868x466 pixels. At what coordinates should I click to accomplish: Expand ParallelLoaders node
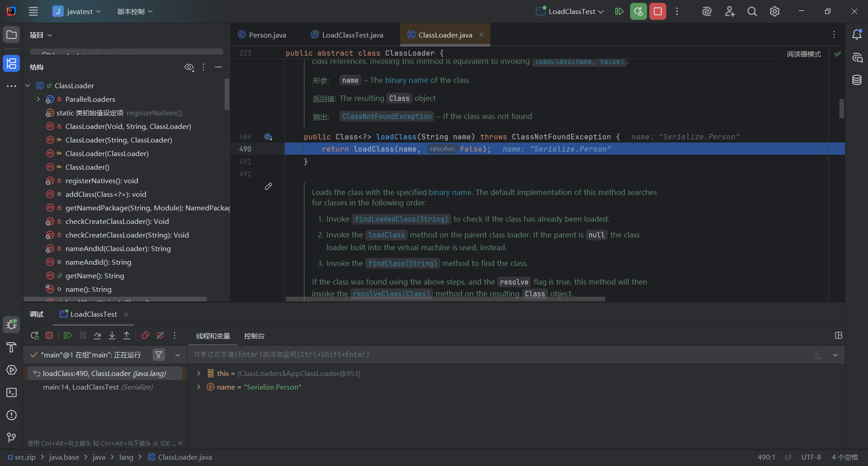click(38, 99)
